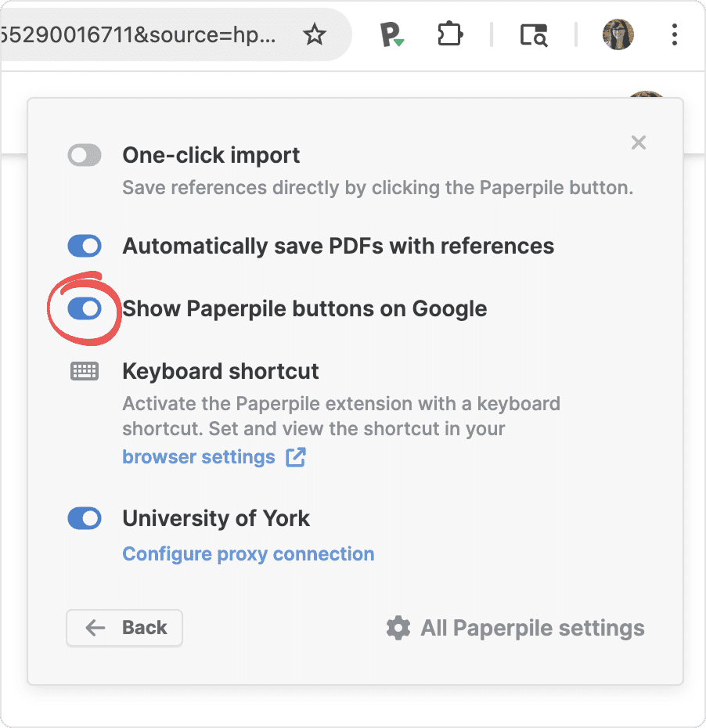Click the keyboard shortcut icon
The height and width of the screenshot is (728, 706).
coord(85,371)
